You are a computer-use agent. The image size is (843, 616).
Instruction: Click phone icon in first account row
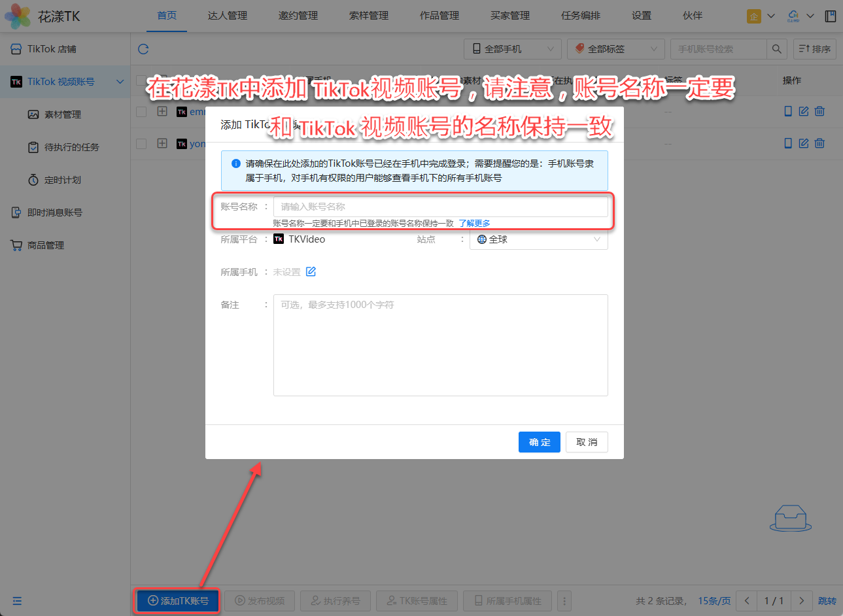coord(788,111)
